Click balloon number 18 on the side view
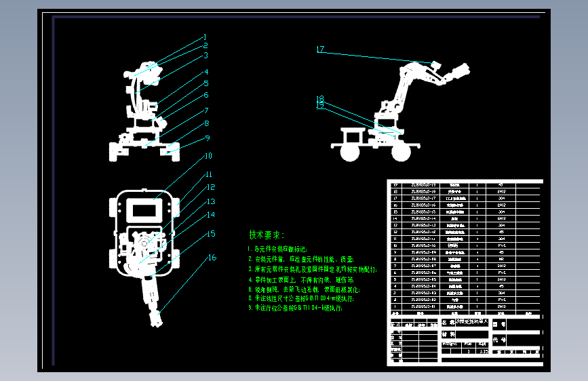The width and height of the screenshot is (588, 381). tap(320, 98)
